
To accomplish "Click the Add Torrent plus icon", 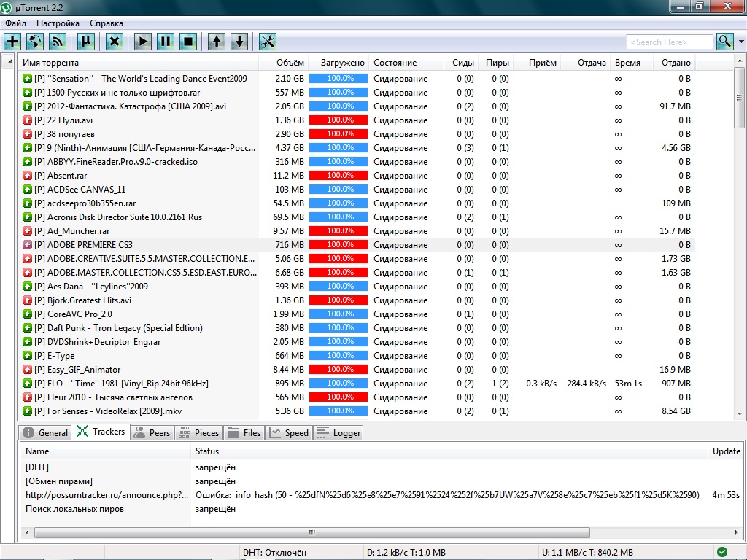I will point(12,42).
